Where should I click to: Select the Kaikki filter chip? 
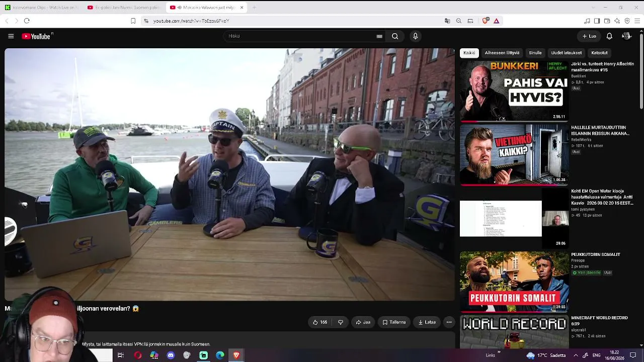click(x=469, y=53)
